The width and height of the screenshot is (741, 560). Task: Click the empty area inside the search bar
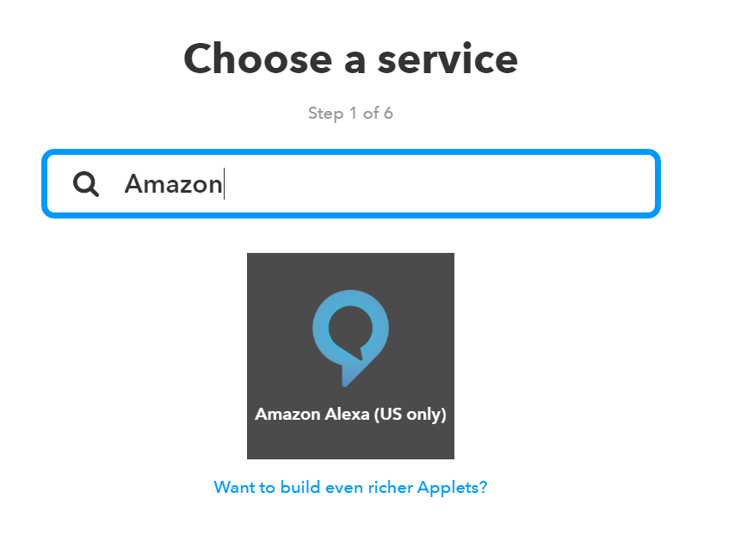(x=440, y=184)
